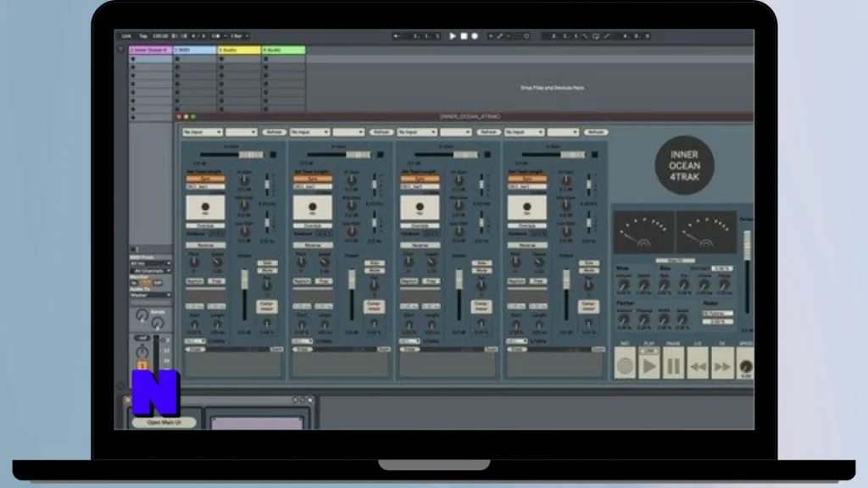Click the Low Gain knob on channel 1
The height and width of the screenshot is (488, 868).
(x=244, y=232)
